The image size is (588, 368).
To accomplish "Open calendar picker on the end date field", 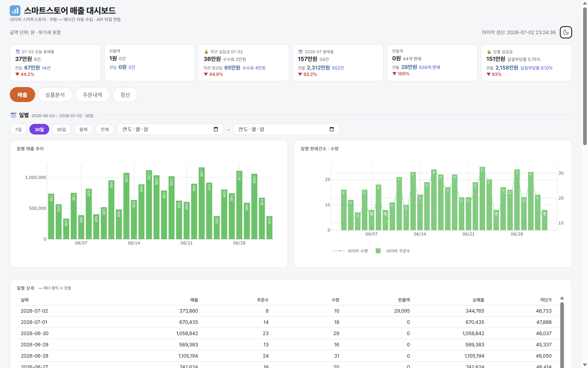I will pos(331,129).
